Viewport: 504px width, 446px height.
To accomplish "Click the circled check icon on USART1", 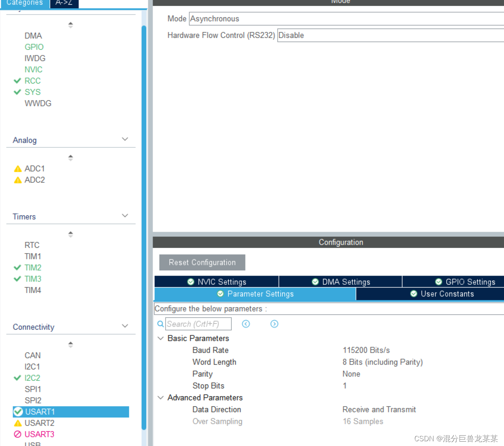I will point(18,412).
